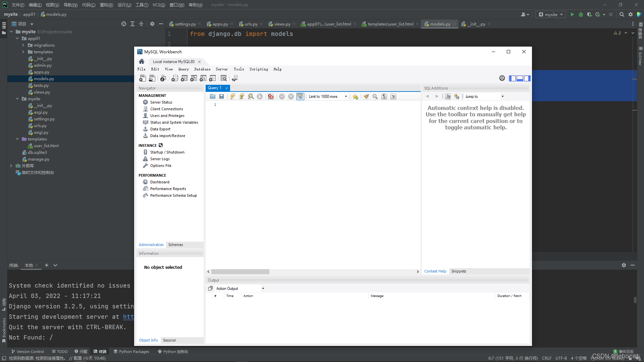
Task: Click the Context Help panel button
Action: click(435, 271)
